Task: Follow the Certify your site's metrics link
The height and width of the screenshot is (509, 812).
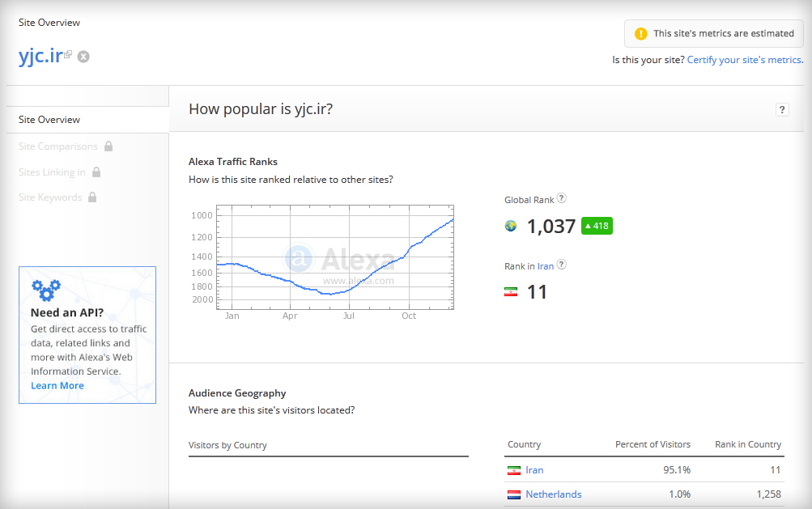Action: click(745, 60)
